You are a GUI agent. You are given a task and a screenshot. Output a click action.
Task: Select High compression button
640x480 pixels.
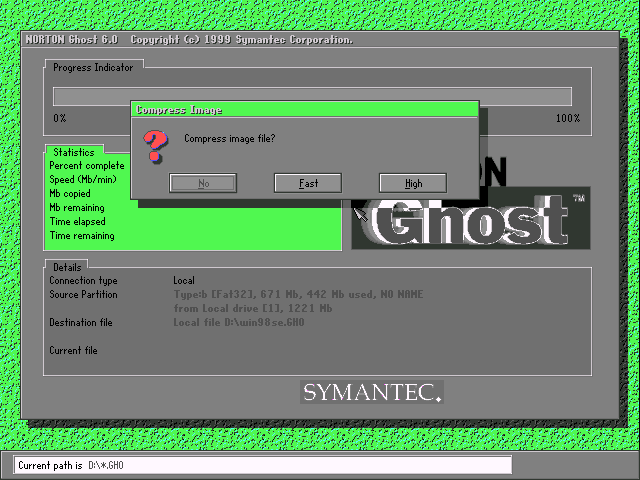(x=413, y=183)
